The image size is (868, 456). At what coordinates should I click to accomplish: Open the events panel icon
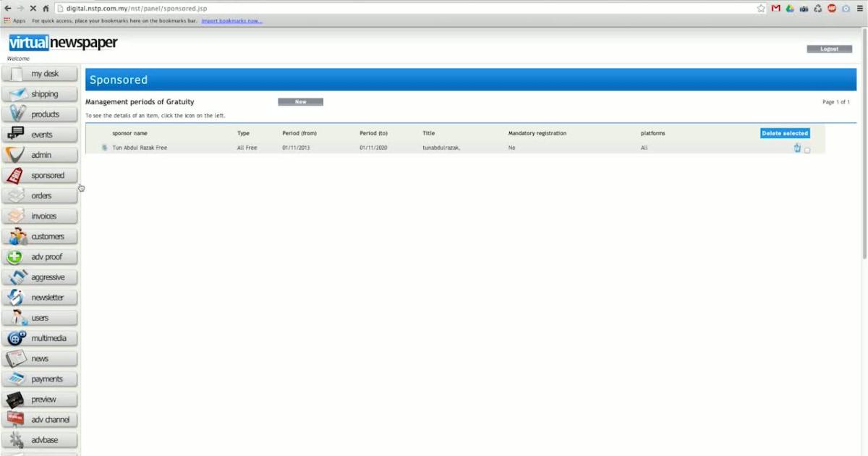click(16, 135)
